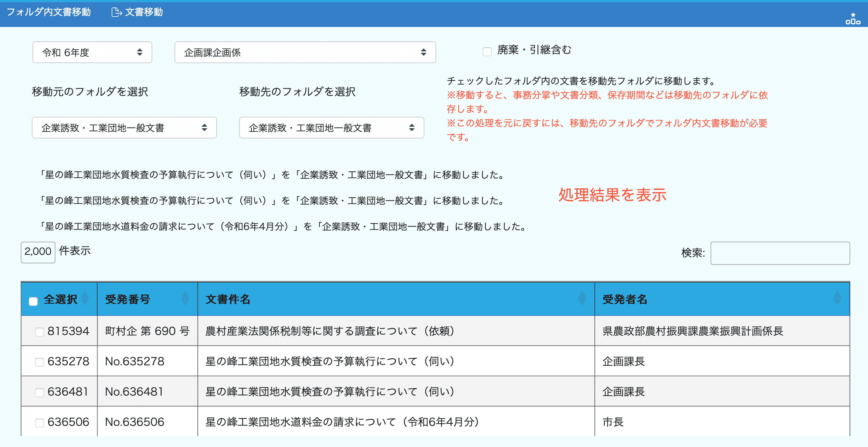
Task: Open the 令和 6年度 year dropdown
Action: (x=92, y=52)
